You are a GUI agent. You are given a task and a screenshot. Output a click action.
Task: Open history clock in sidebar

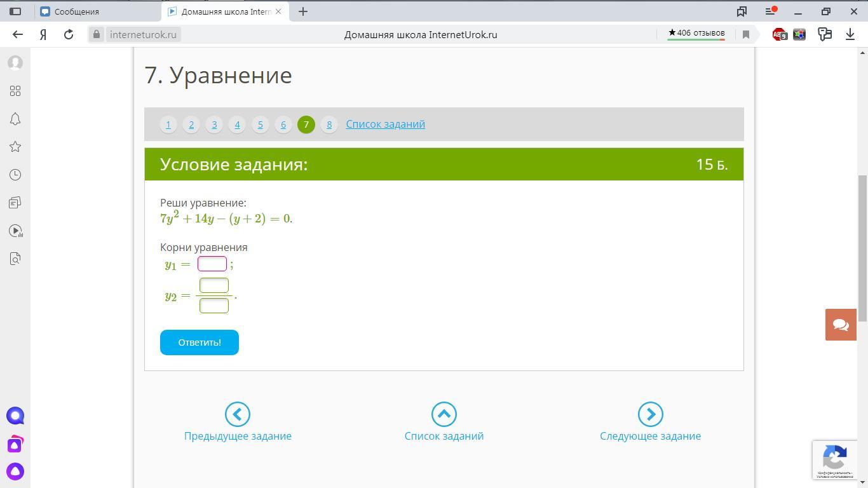click(x=15, y=175)
